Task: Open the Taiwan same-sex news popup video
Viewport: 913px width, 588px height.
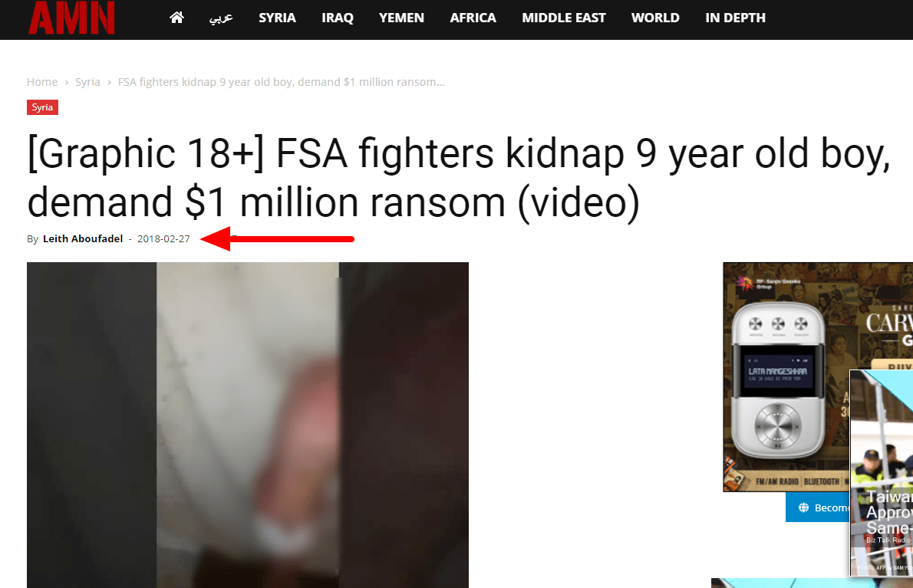Action: (882, 473)
